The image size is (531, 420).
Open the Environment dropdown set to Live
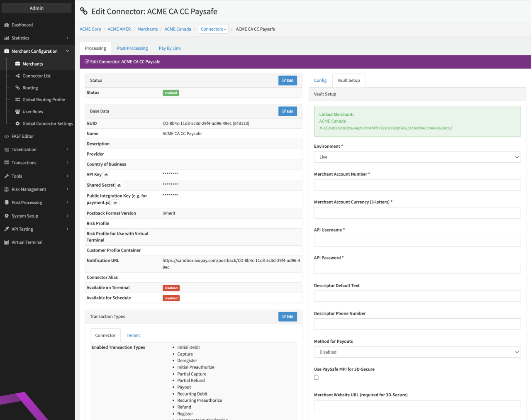[417, 157]
